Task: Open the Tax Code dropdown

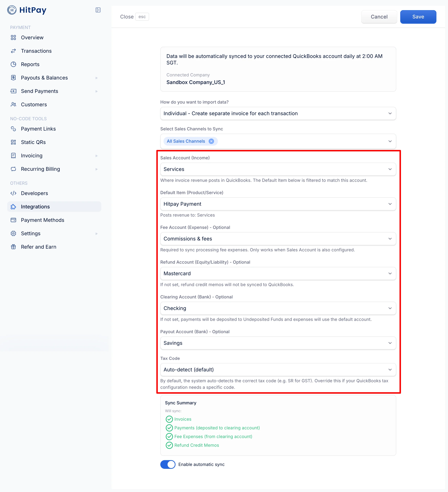Action: [278, 370]
